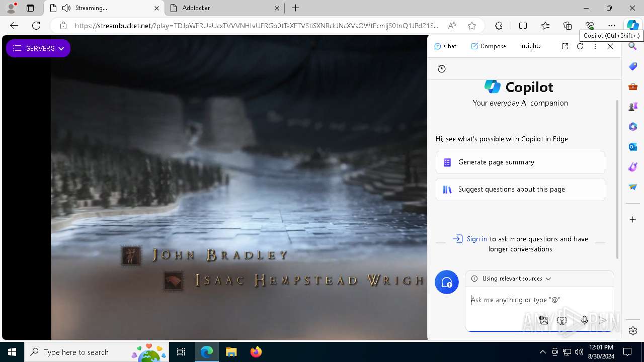Open Browser essentials heart icon

coord(590,26)
